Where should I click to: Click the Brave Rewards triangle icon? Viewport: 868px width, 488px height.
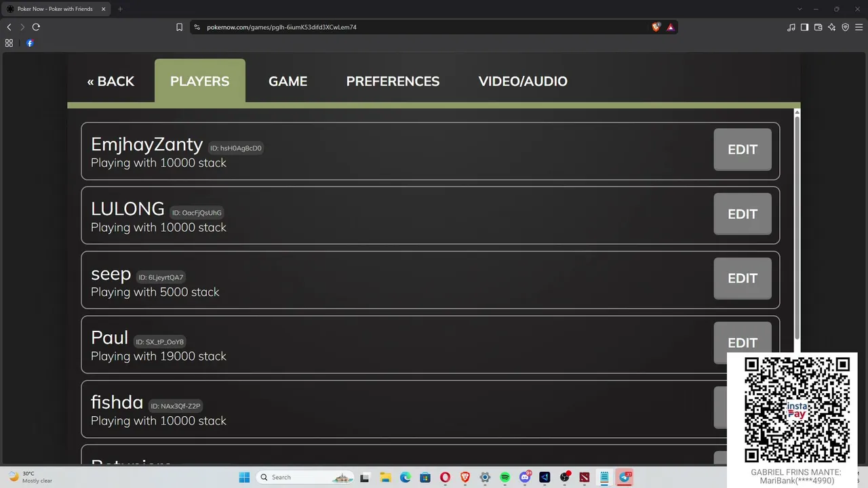(x=670, y=27)
